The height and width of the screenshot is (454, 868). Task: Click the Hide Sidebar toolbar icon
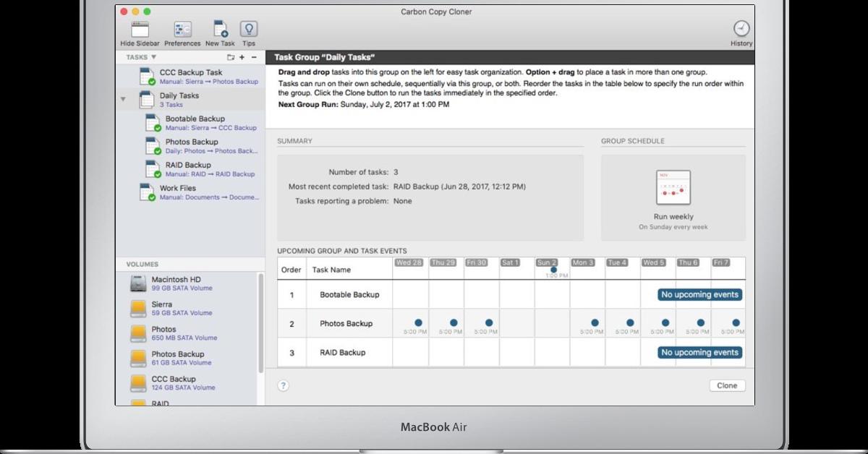(x=140, y=30)
